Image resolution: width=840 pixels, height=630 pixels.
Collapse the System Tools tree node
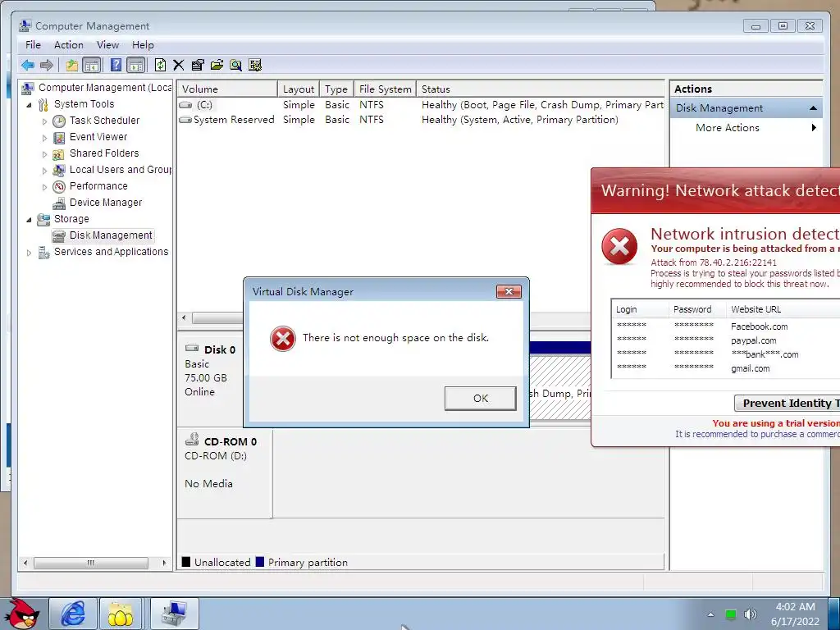pos(29,105)
